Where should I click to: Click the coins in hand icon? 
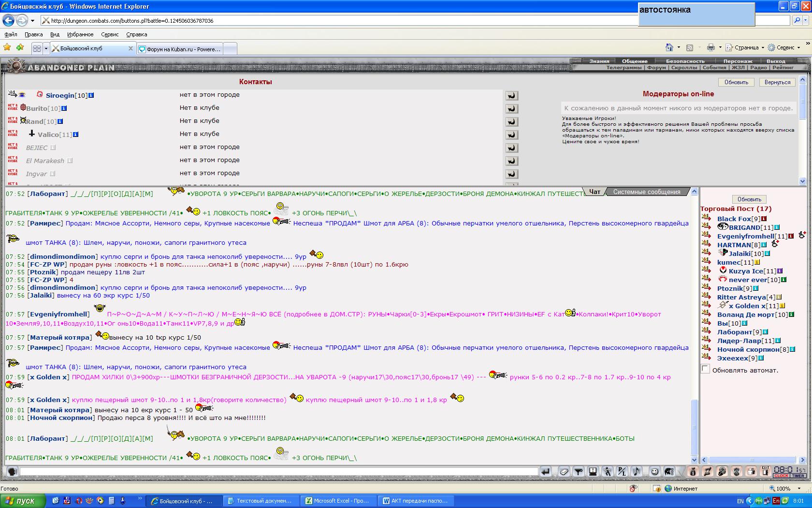722,471
